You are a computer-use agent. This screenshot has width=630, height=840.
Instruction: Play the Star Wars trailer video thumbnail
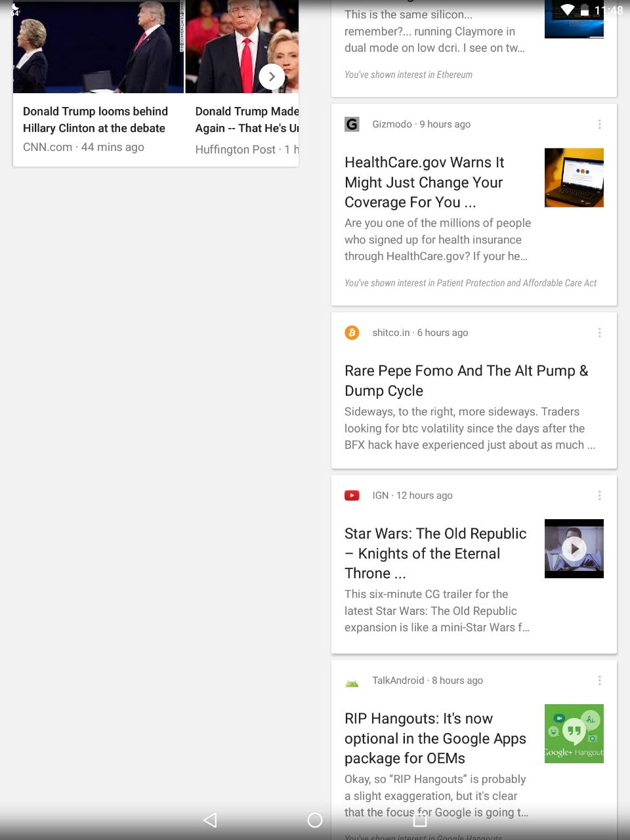point(574,549)
